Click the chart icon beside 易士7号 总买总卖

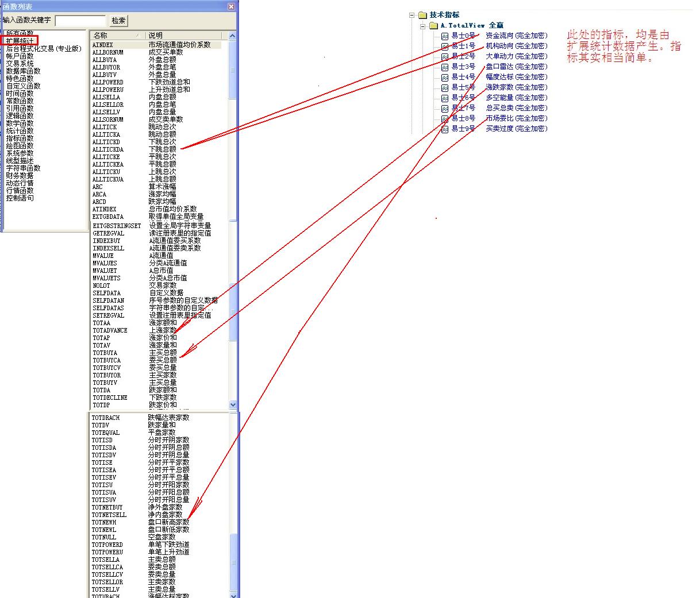pyautogui.click(x=445, y=109)
